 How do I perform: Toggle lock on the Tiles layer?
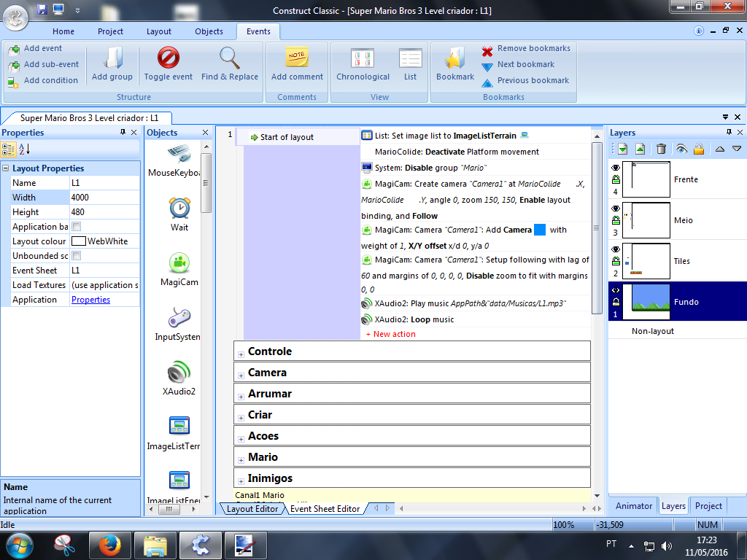point(616,261)
